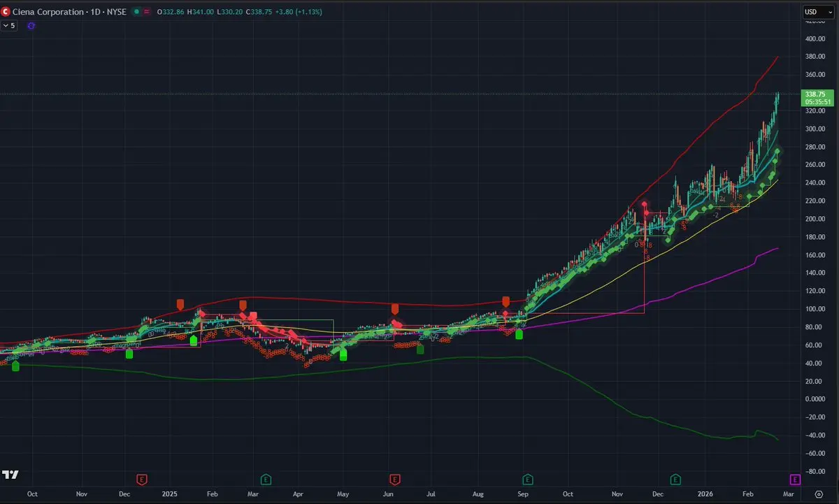839x504 pixels.
Task: Click the green buy arrow above early September
Action: coord(519,334)
